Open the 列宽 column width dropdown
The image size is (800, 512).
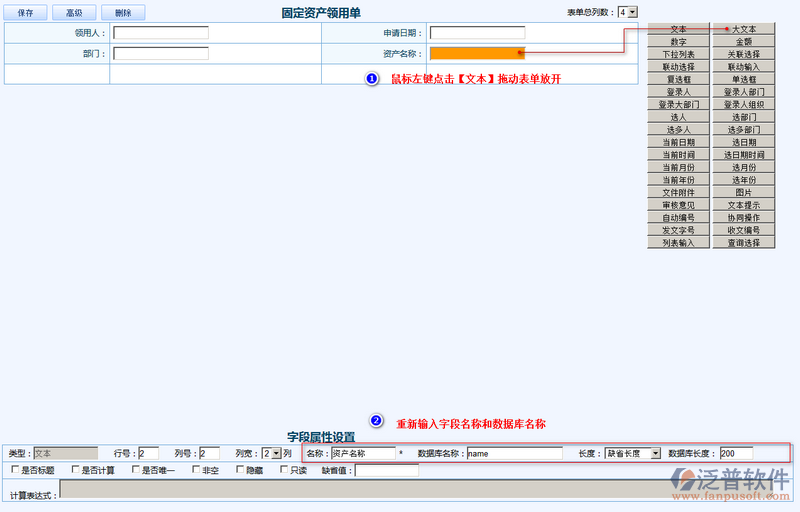click(270, 453)
